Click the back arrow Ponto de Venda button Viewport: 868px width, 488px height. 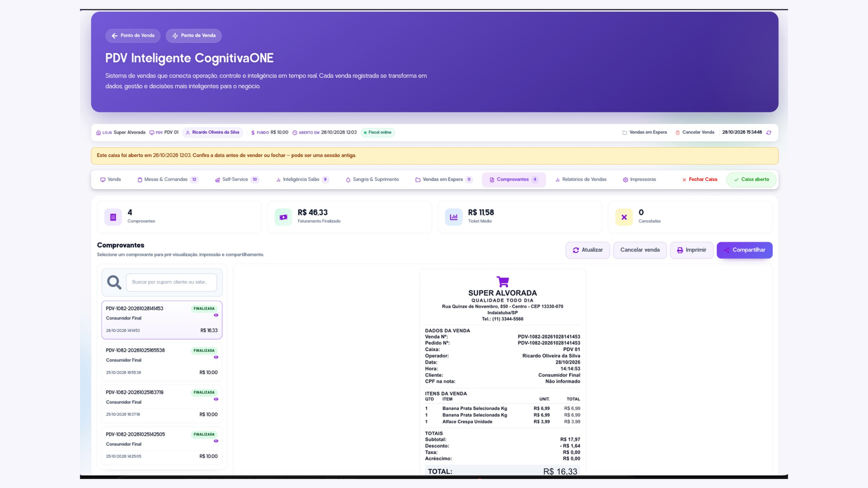tap(133, 36)
